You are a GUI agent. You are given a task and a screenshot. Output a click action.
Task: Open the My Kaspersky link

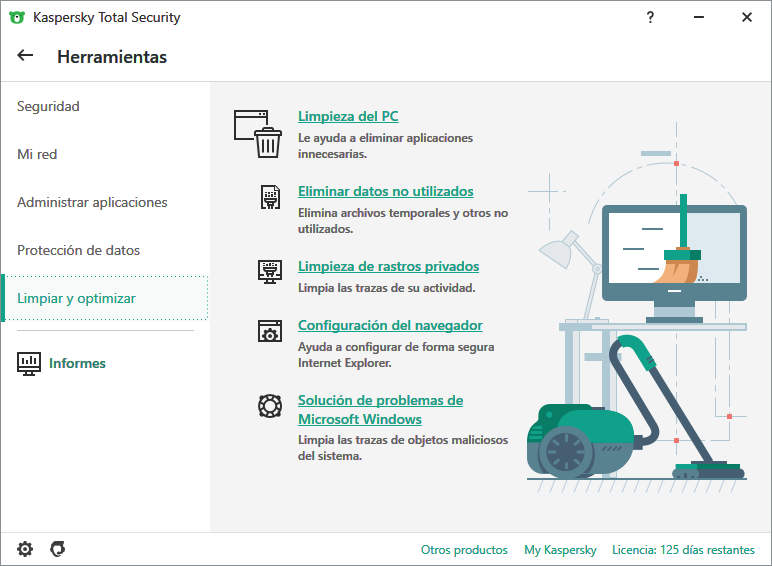tap(560, 550)
